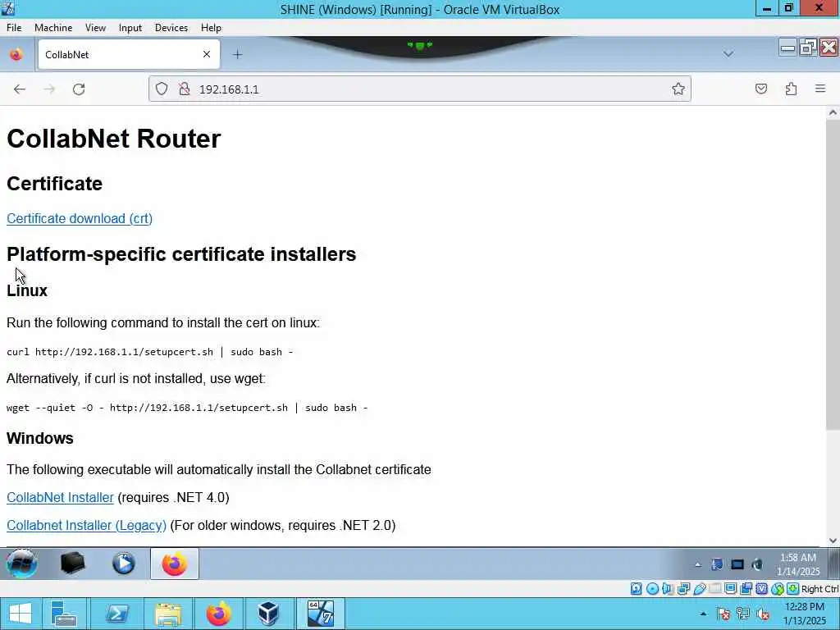This screenshot has width=840, height=630.
Task: Open the black folder in guest taskbar
Action: [73, 564]
